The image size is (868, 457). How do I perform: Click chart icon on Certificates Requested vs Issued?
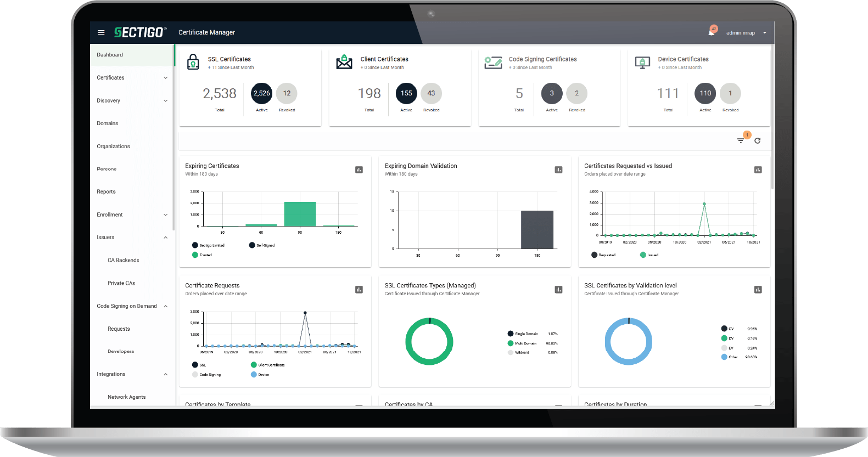point(758,170)
